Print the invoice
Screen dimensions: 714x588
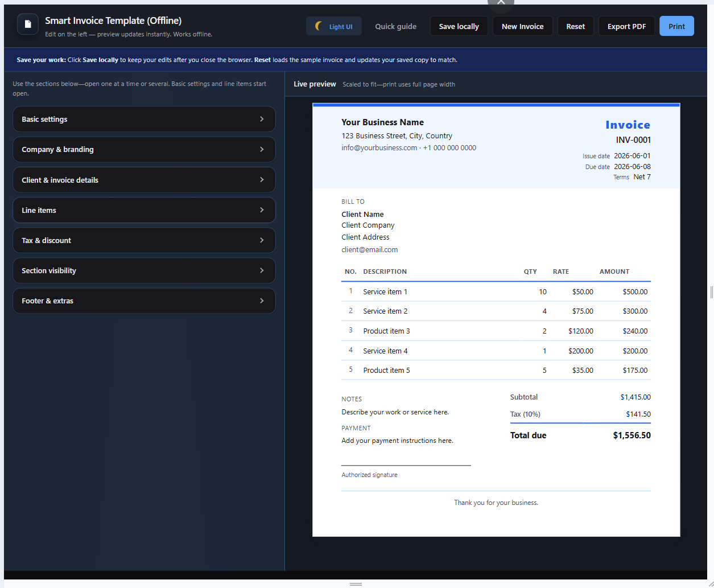coord(676,26)
